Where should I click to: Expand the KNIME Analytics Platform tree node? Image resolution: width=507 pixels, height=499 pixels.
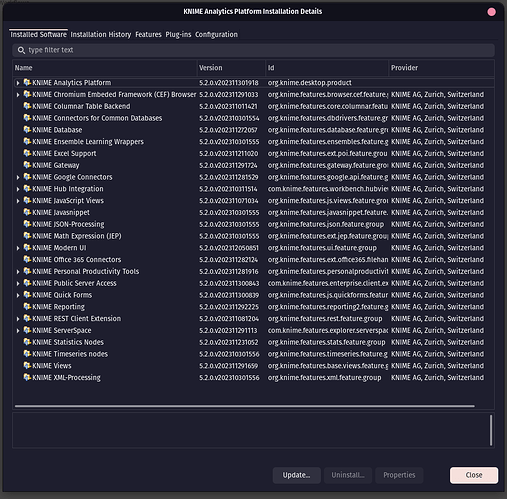pos(18,83)
